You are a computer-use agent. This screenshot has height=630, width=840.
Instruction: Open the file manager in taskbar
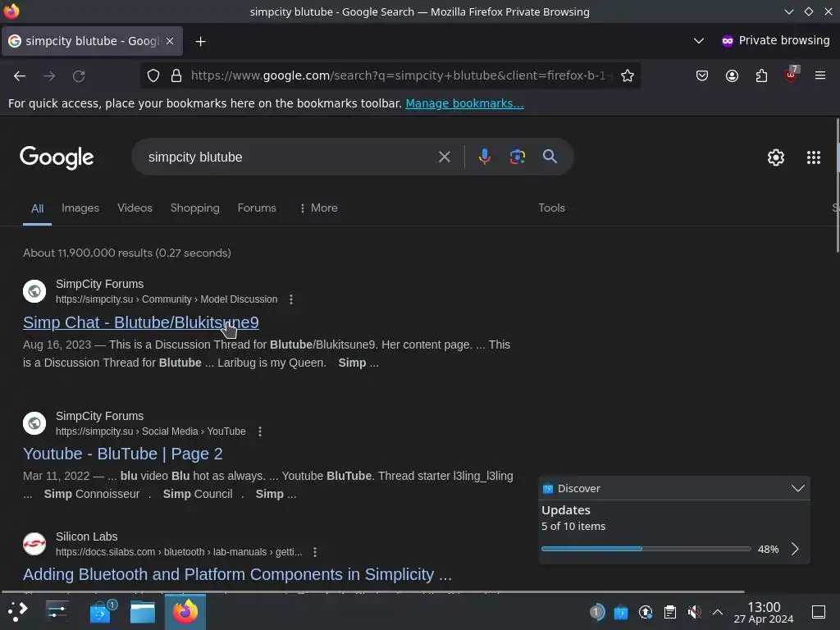(143, 612)
